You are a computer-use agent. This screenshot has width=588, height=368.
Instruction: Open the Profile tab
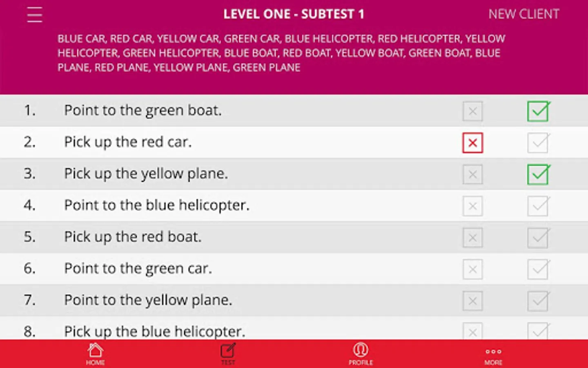click(361, 354)
